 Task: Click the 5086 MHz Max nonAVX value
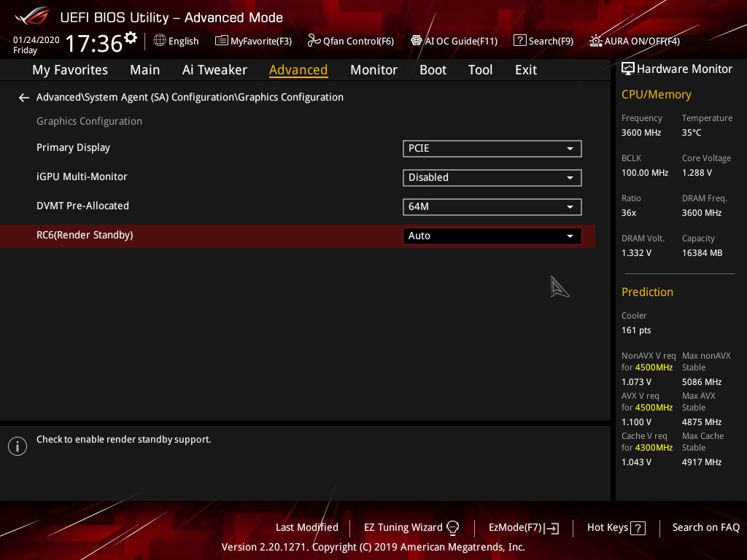click(x=702, y=382)
